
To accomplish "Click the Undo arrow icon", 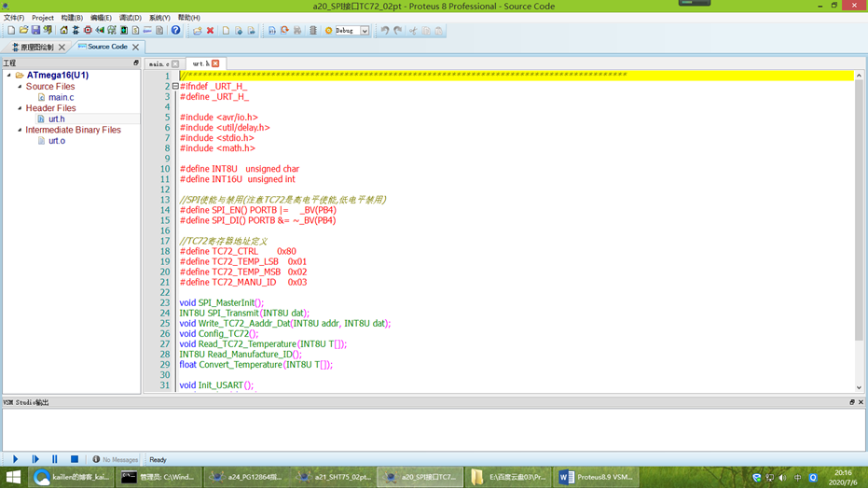I will click(x=385, y=31).
